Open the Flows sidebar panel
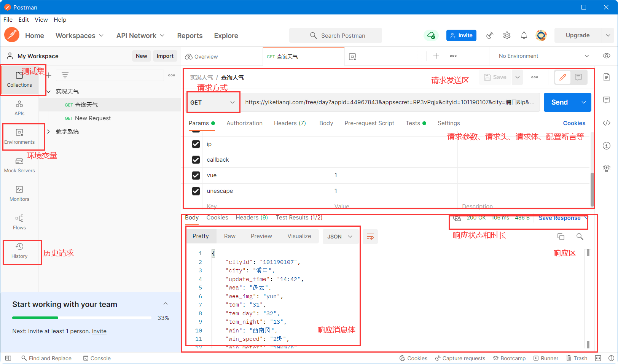This screenshot has height=364, width=618. (19, 222)
